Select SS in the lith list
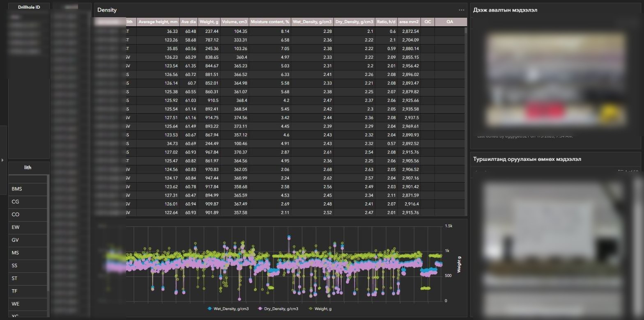The image size is (644, 320). click(x=28, y=266)
